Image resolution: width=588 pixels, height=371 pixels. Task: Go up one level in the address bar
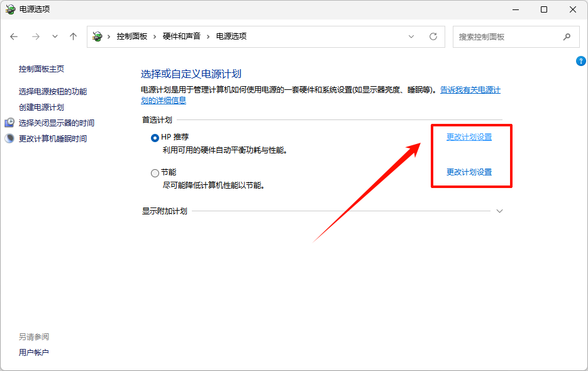[x=73, y=36]
